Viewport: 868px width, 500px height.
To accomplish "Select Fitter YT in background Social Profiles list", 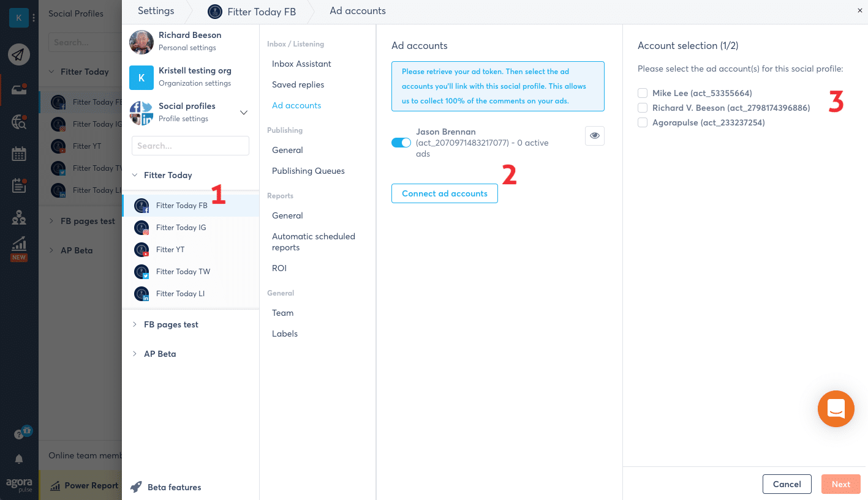I will pyautogui.click(x=80, y=146).
